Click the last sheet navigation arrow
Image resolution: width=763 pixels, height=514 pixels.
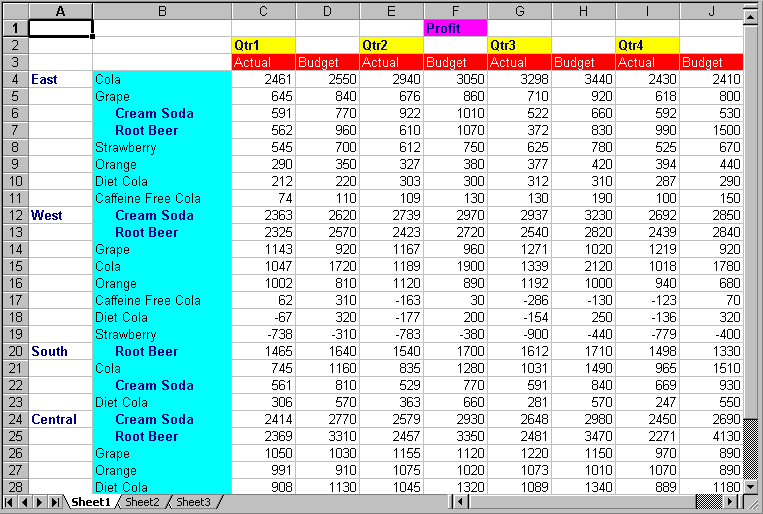(56, 502)
